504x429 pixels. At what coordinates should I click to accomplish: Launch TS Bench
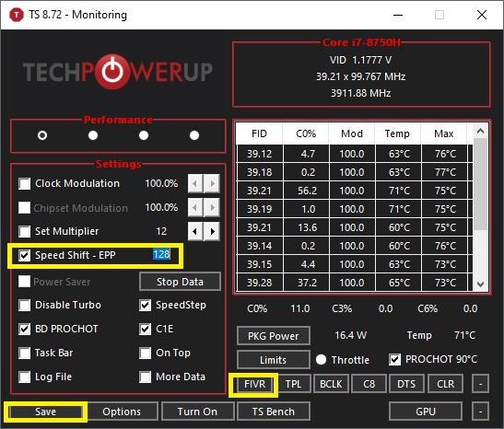[274, 412]
